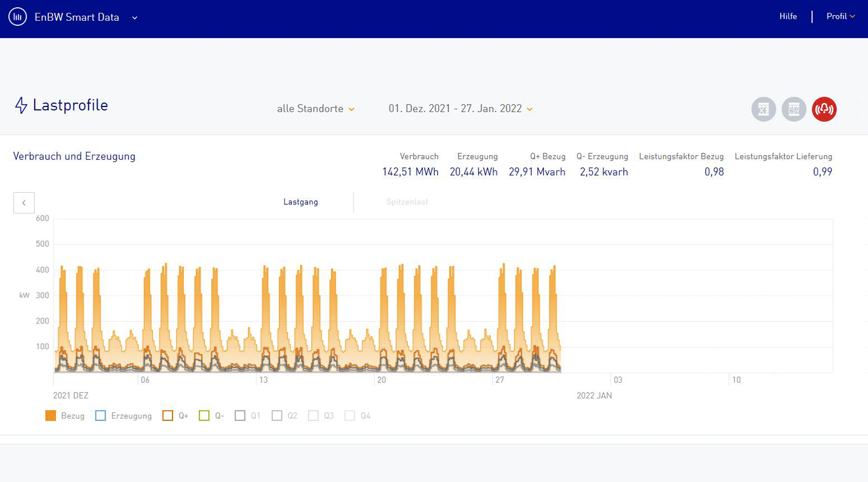Screen dimensions: 868x482
Task: Switch to the Lastgang tab
Action: pos(301,202)
